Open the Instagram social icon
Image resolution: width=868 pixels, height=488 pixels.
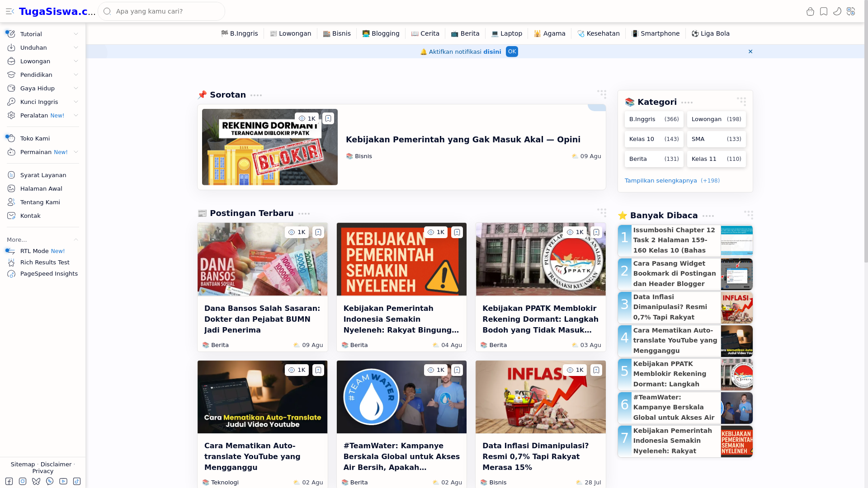23,481
